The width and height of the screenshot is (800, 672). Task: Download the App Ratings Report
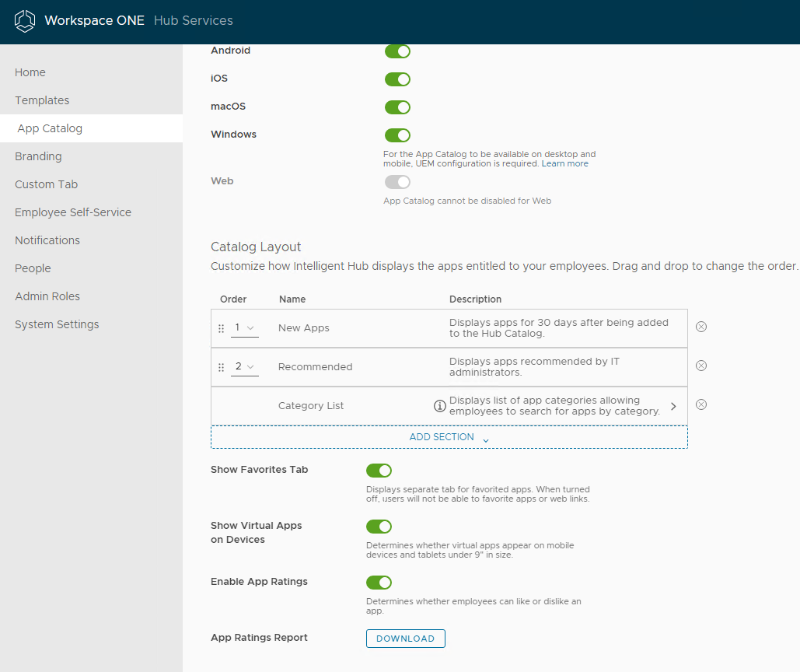pyautogui.click(x=406, y=639)
